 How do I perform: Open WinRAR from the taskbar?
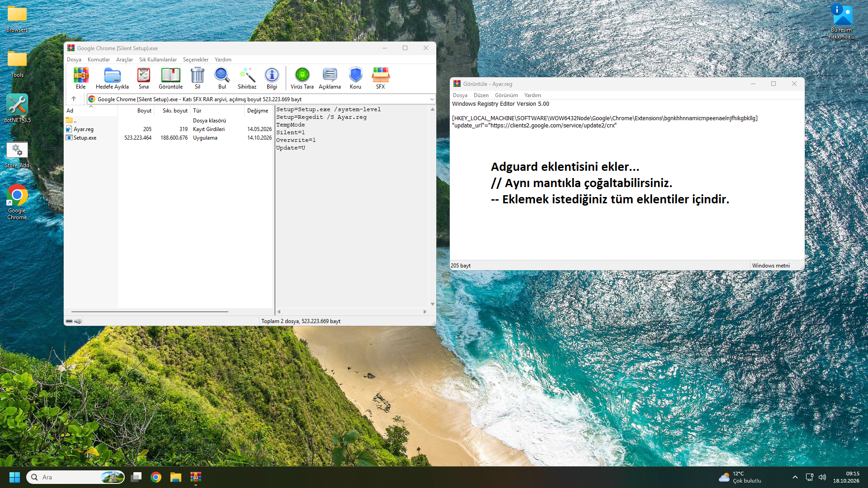tap(196, 477)
